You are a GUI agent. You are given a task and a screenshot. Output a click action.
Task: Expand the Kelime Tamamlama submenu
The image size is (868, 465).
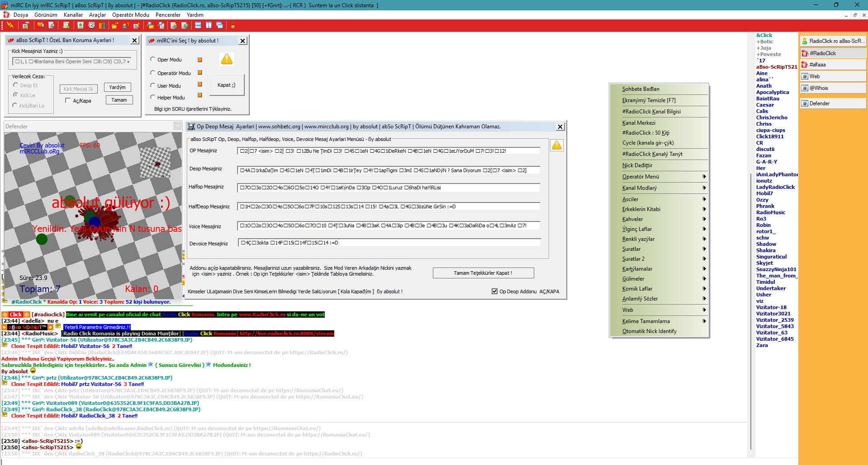tap(660, 321)
